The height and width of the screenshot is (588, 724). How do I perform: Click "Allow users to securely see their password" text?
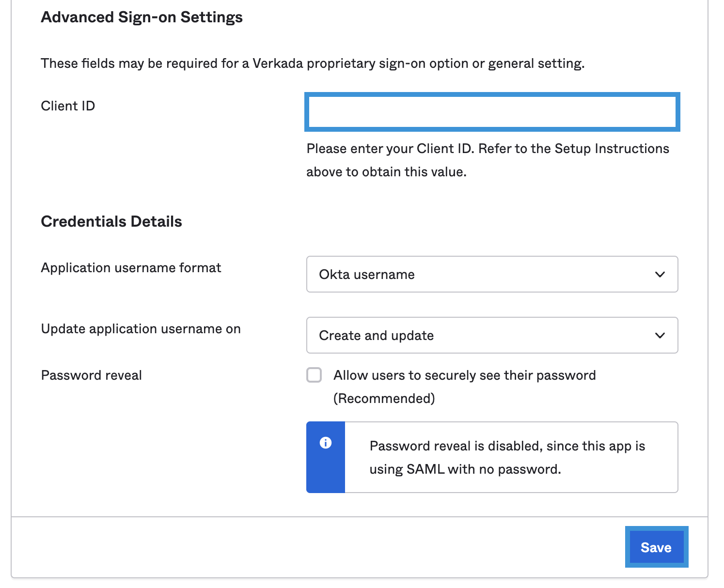464,375
